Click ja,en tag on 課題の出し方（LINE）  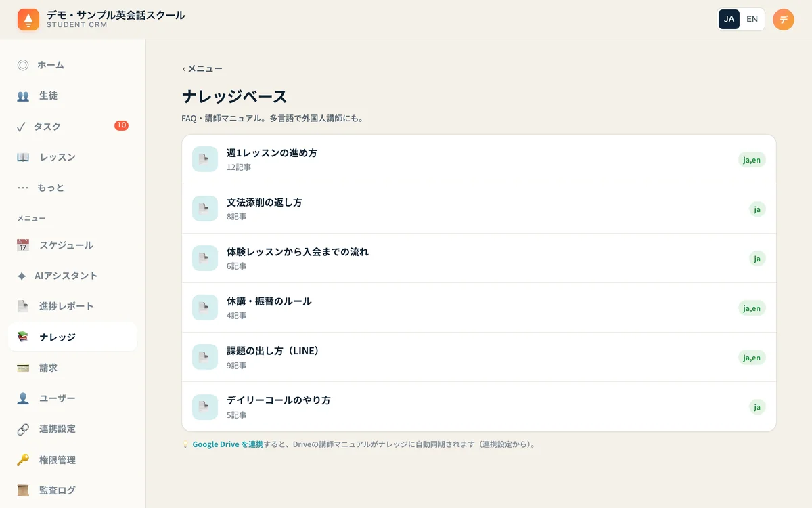[752, 358]
